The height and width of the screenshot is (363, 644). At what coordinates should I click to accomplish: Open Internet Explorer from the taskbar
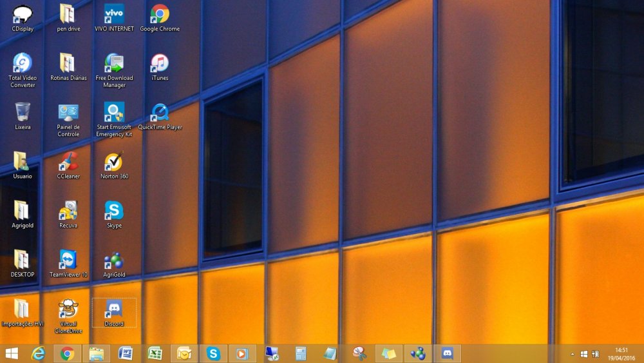(x=39, y=353)
